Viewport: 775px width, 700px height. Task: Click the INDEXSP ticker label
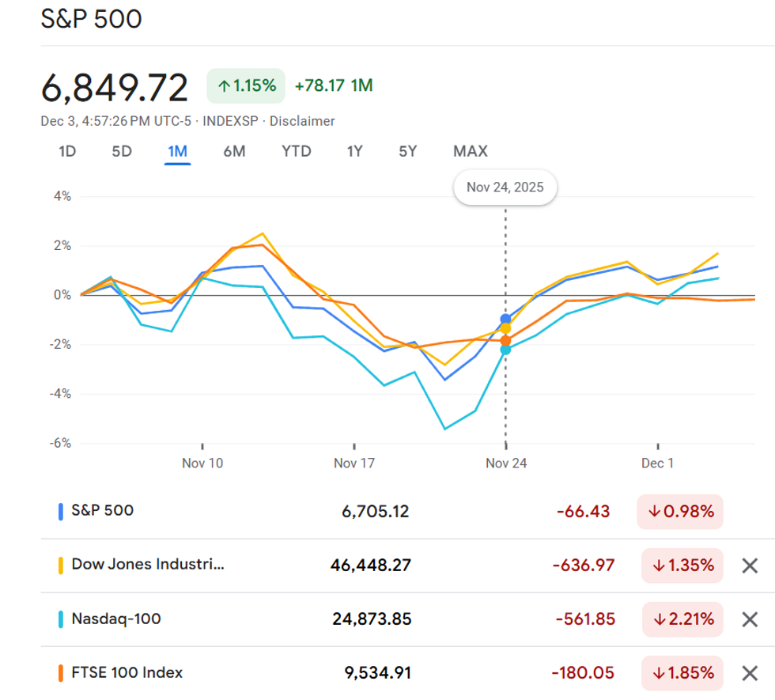pyautogui.click(x=229, y=121)
